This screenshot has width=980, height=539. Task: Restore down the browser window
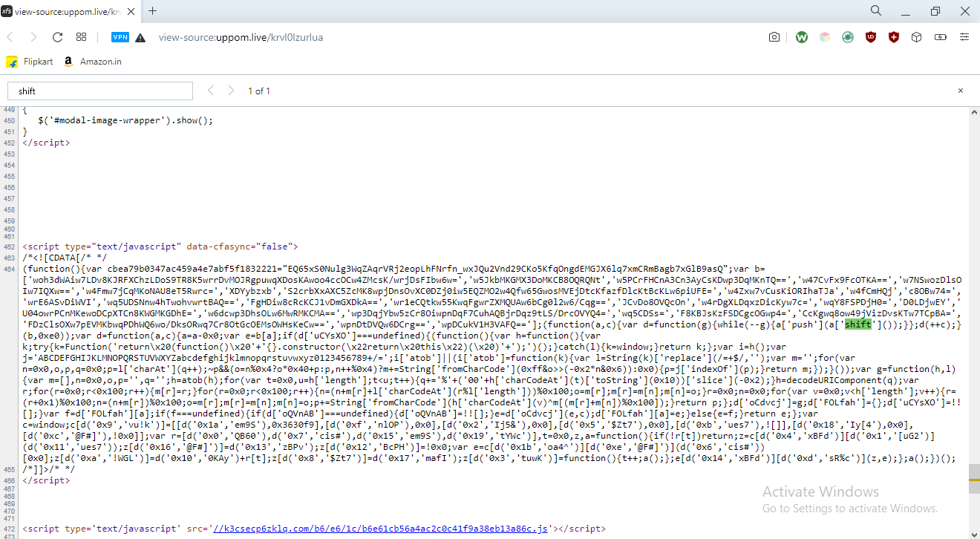coord(935,10)
